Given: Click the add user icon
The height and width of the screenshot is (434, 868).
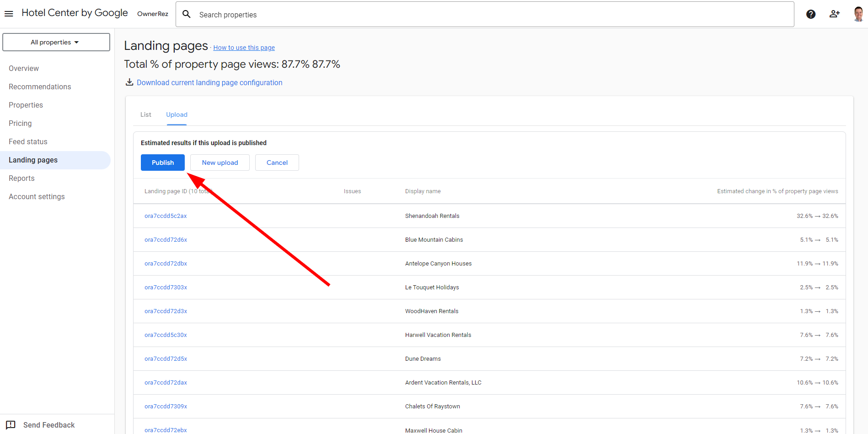Looking at the screenshot, I should point(835,14).
